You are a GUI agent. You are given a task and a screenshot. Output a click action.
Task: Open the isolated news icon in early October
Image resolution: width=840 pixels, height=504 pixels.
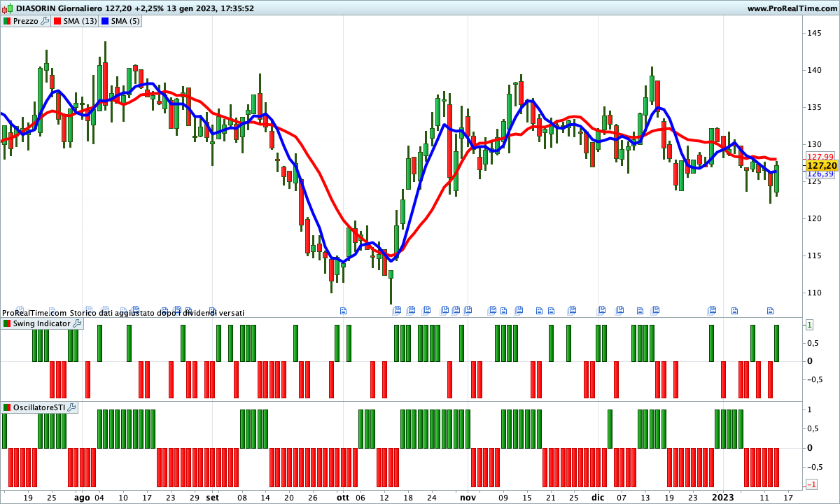(x=343, y=309)
